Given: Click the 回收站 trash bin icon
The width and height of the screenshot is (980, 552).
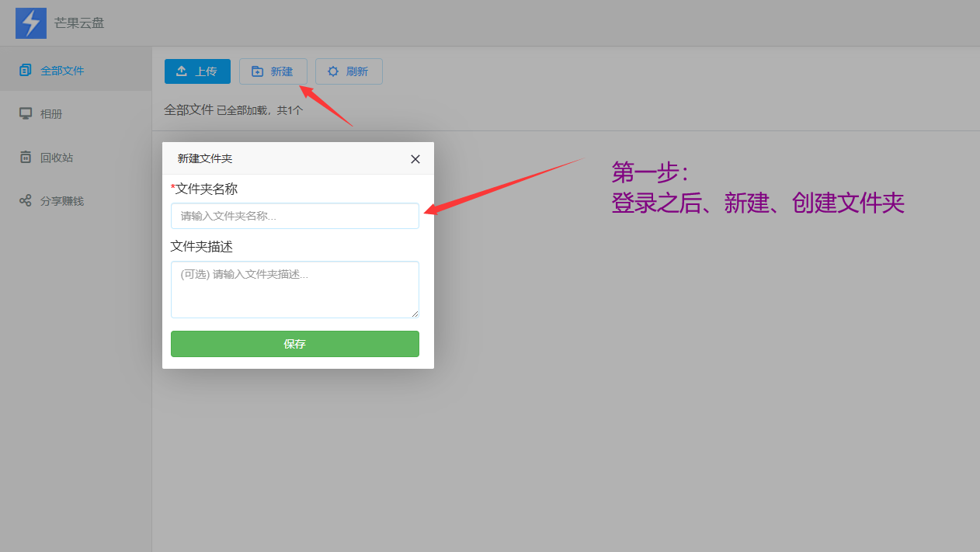Looking at the screenshot, I should tap(26, 158).
